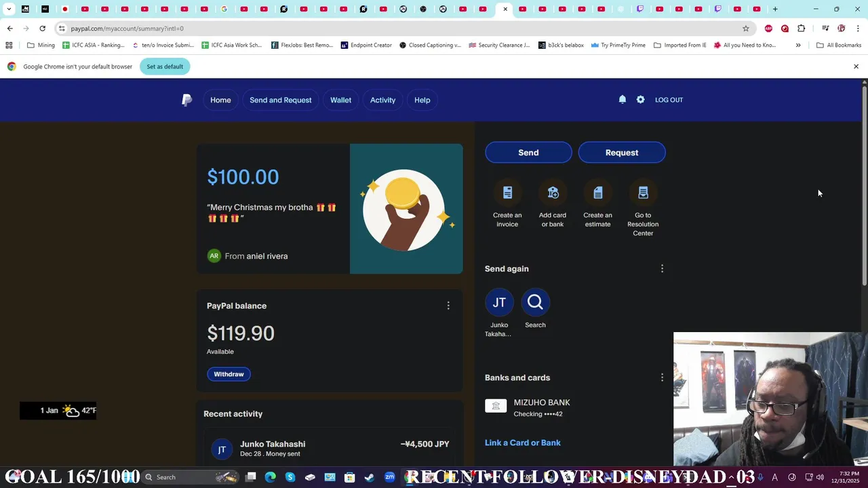Open the Try Prime bookmark
Image resolution: width=868 pixels, height=488 pixels.
[618, 45]
